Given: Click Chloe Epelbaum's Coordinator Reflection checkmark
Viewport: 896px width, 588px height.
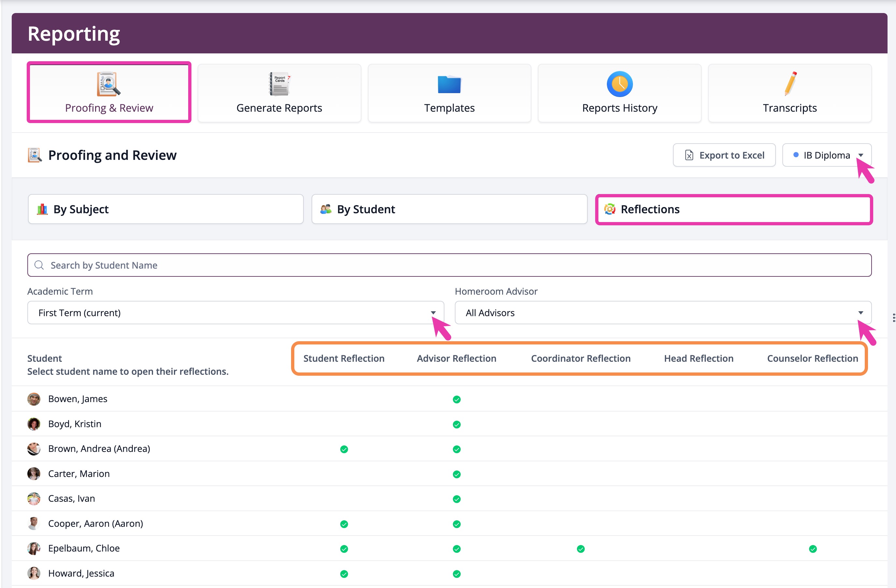Looking at the screenshot, I should pos(581,549).
